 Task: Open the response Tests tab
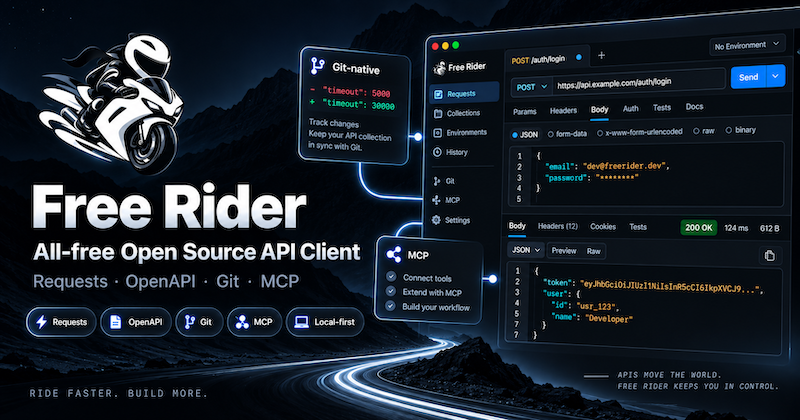click(x=638, y=227)
